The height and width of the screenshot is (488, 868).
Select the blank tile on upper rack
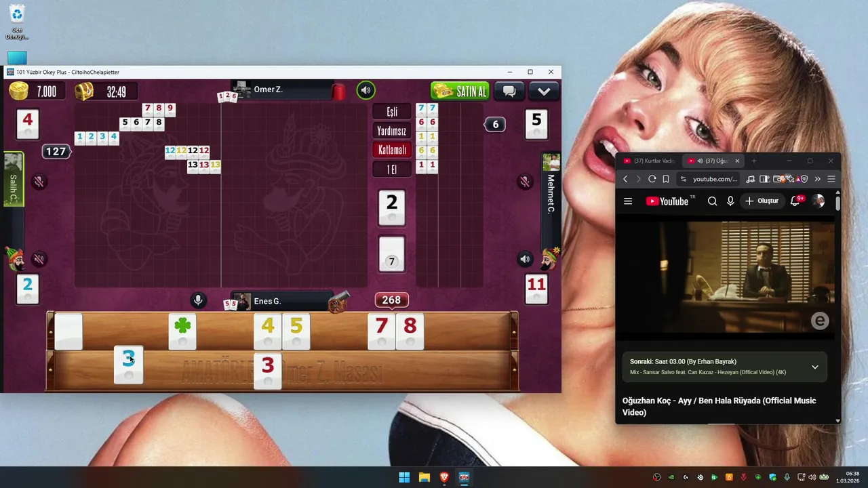68,331
